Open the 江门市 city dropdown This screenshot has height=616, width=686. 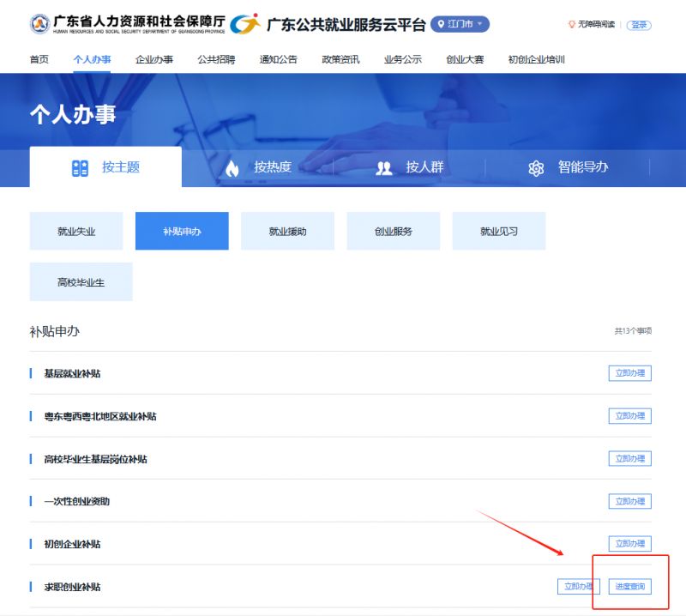pos(460,24)
